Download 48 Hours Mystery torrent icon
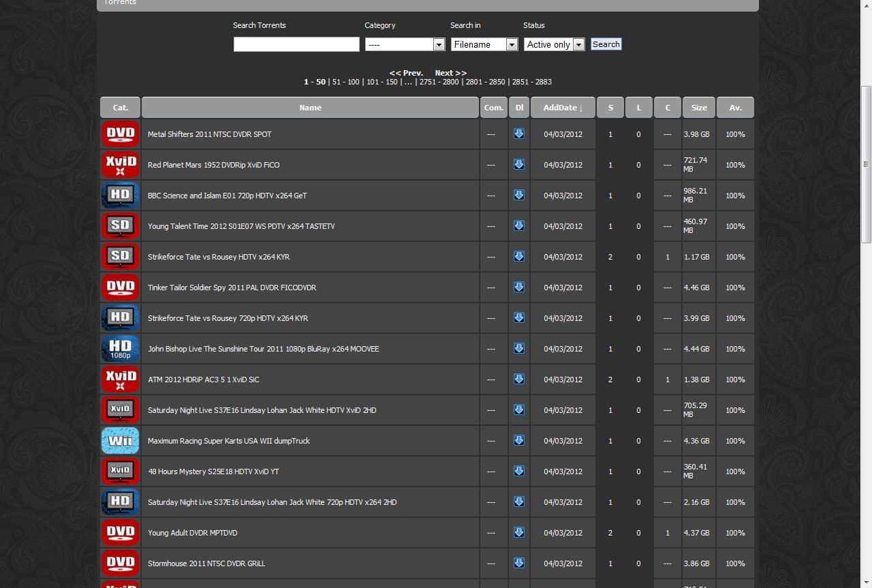This screenshot has width=872, height=588. 519,471
